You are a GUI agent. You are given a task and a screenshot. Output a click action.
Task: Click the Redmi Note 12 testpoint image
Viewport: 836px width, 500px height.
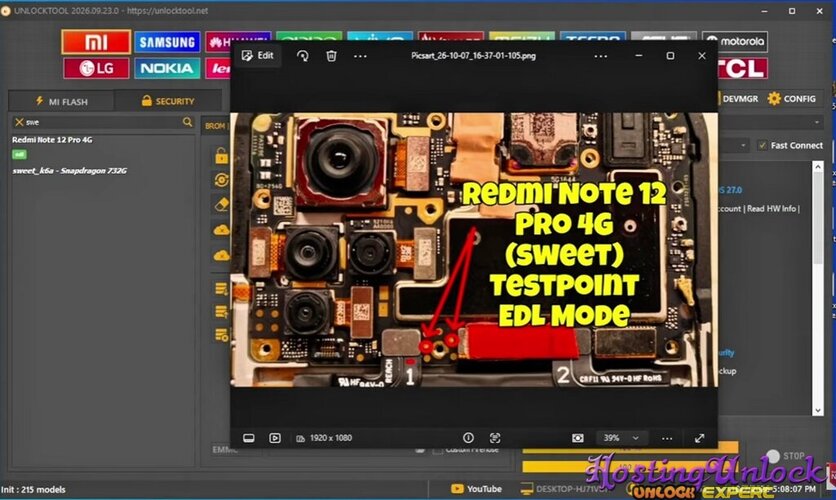coord(474,249)
